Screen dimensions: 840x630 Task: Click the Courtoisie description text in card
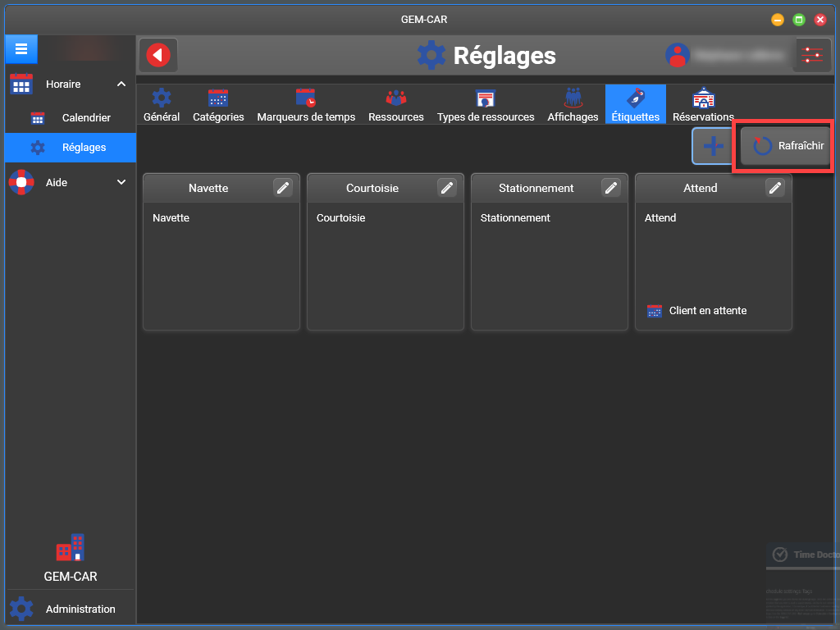coord(340,218)
